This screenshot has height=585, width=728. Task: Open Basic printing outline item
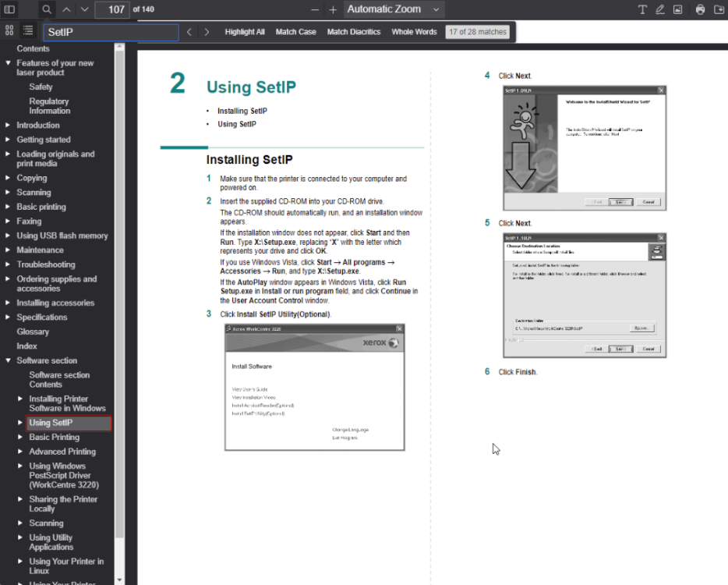click(41, 206)
